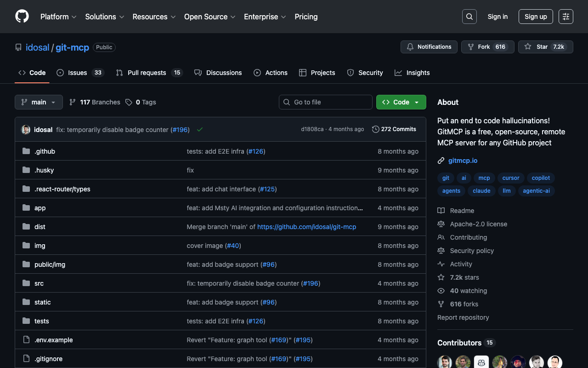
Task: Click the GitHub logo in header
Action: (22, 17)
